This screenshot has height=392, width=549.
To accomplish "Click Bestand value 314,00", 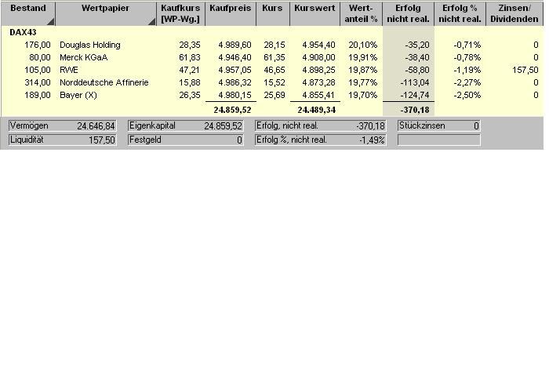I will (x=38, y=82).
